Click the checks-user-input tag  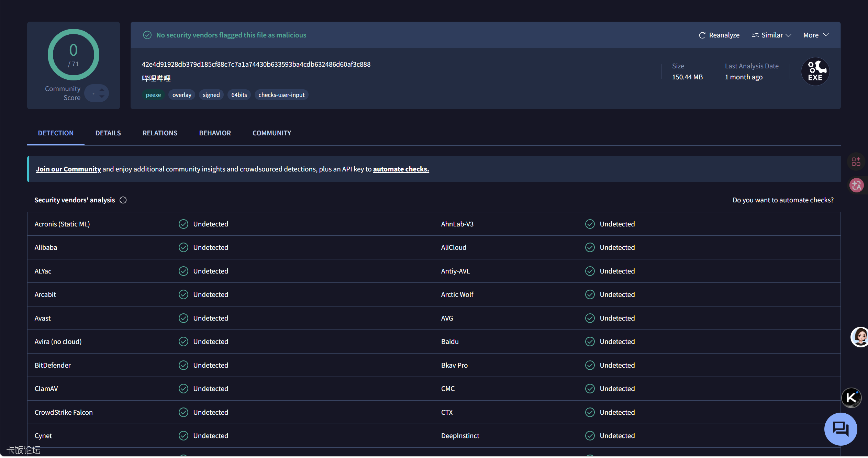point(281,95)
